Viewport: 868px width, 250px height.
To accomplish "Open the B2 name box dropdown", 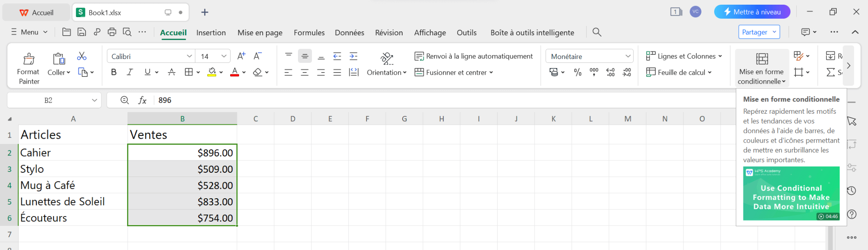I will pos(95,100).
